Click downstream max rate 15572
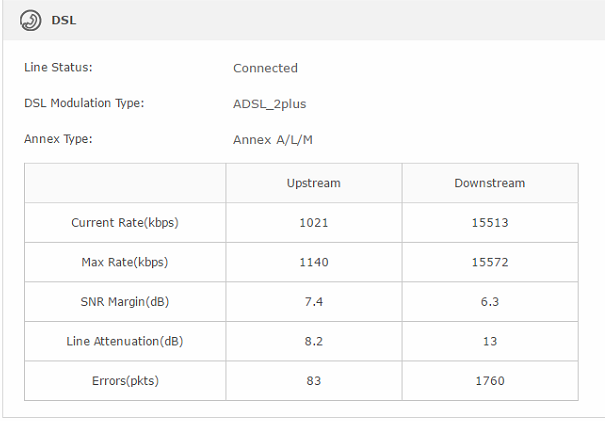The height and width of the screenshot is (421, 605). [x=490, y=262]
